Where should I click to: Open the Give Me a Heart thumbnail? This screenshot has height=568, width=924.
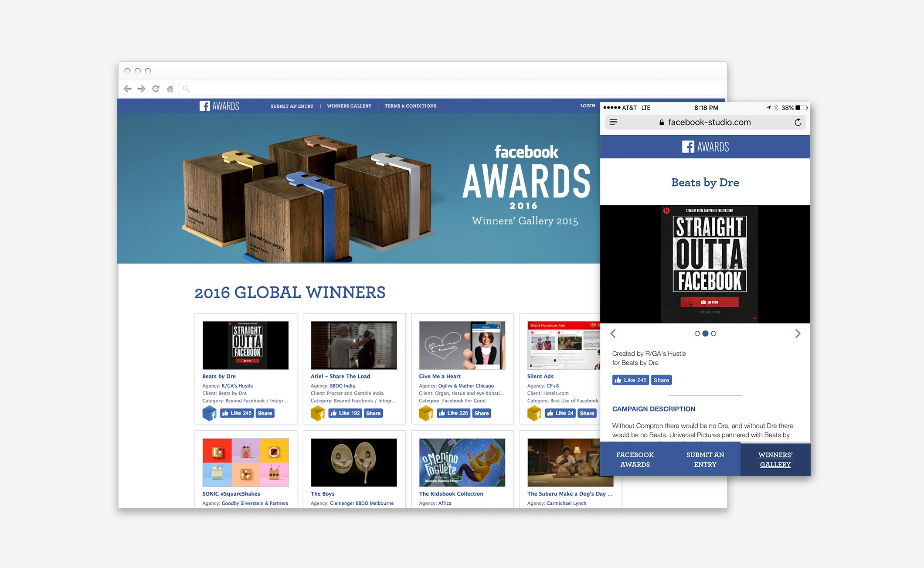[462, 345]
